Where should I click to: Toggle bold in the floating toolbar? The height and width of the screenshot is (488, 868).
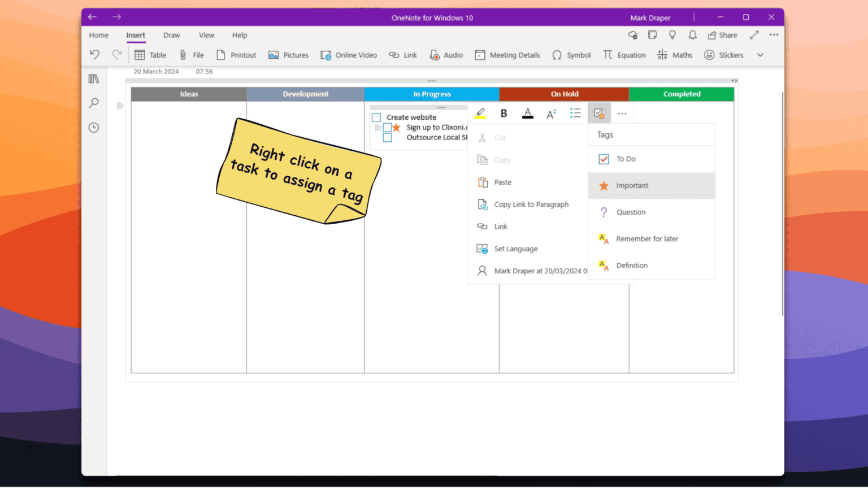tap(504, 114)
